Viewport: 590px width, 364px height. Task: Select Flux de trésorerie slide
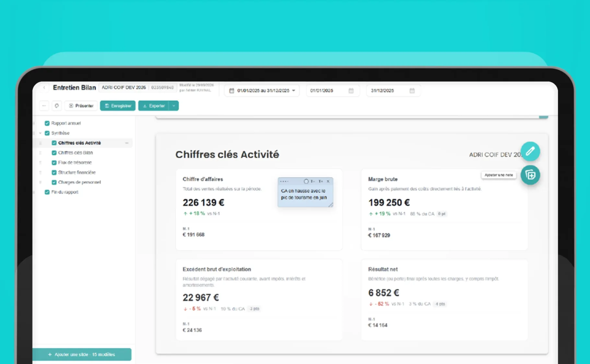tap(75, 162)
